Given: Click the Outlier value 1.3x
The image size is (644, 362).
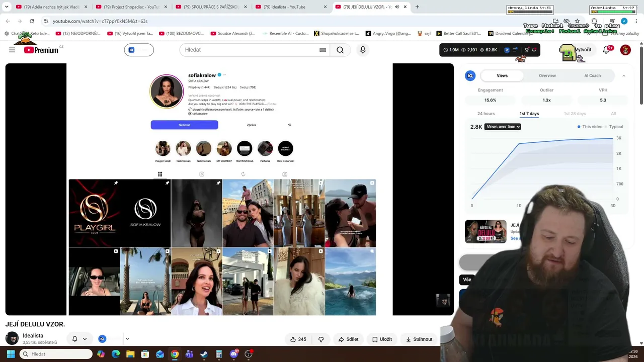Looking at the screenshot, I should [x=546, y=100].
